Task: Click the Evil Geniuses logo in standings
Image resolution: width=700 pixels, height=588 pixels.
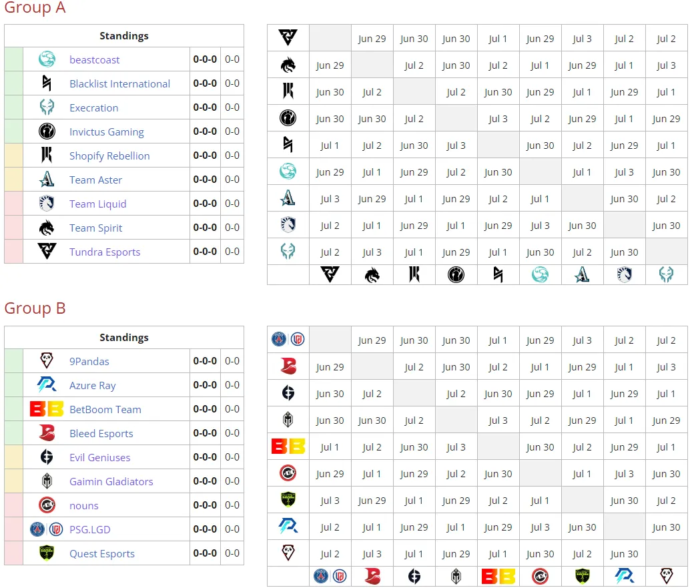Action: (47, 457)
